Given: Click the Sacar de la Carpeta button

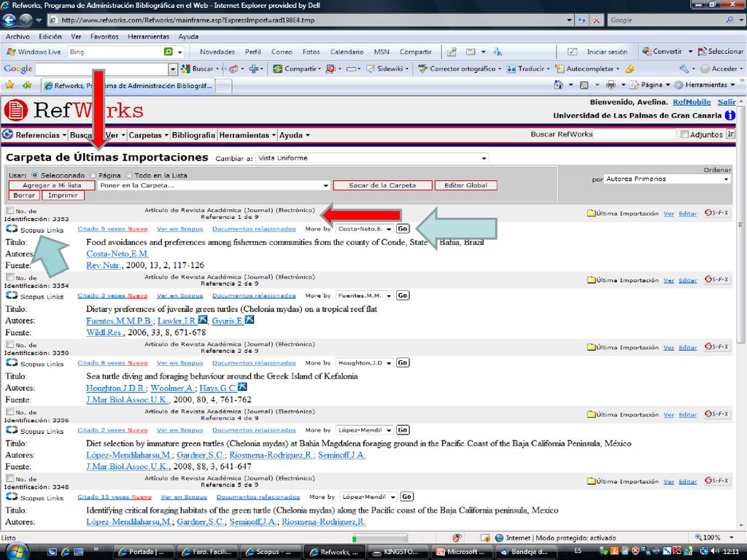Looking at the screenshot, I should click(x=382, y=185).
